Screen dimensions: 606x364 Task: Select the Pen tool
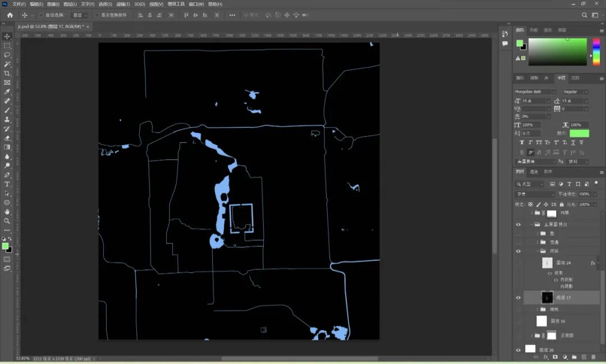7,175
